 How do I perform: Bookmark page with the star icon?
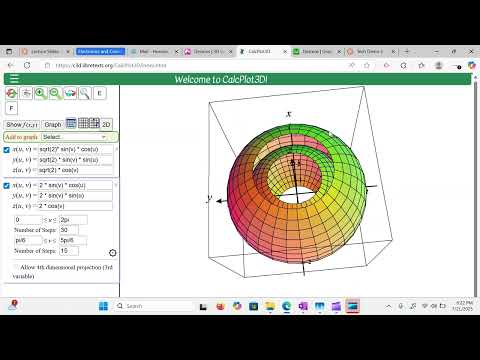pos(367,65)
